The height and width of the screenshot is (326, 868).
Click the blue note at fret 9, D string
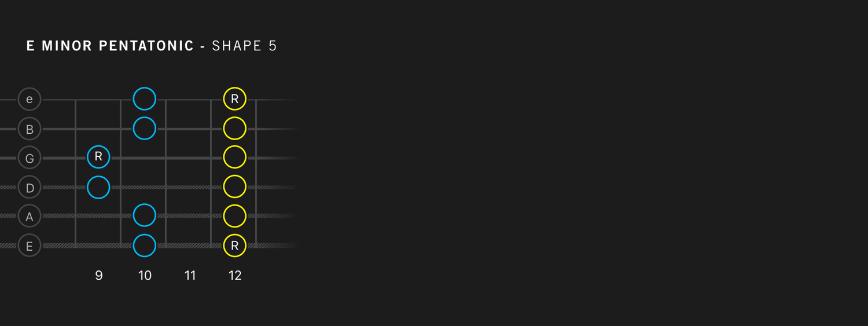(98, 187)
